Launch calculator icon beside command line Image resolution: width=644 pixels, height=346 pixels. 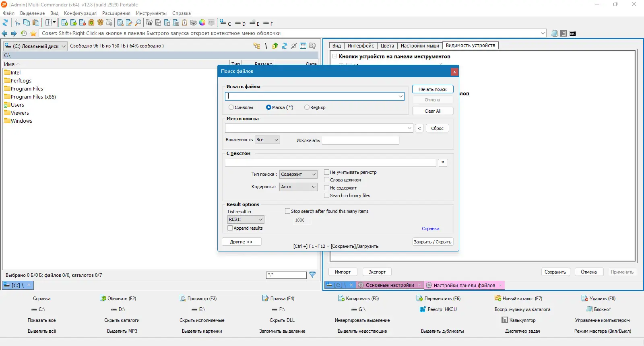click(x=563, y=33)
